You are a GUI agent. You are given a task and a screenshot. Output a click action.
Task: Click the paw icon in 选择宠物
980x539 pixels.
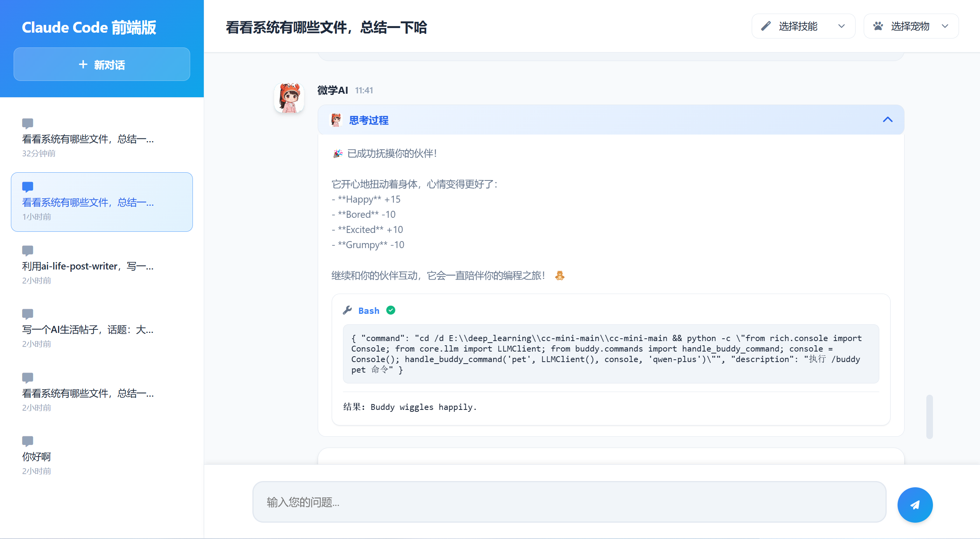point(878,26)
